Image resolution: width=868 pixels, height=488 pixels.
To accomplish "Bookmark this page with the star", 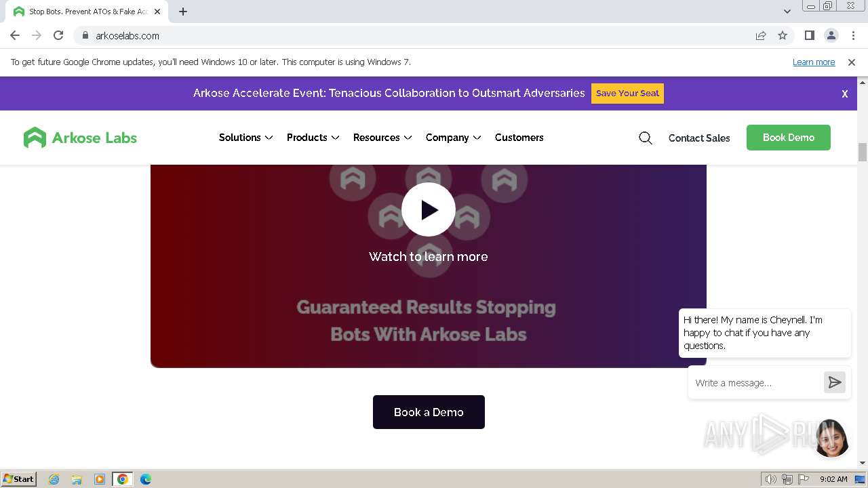I will pos(783,35).
